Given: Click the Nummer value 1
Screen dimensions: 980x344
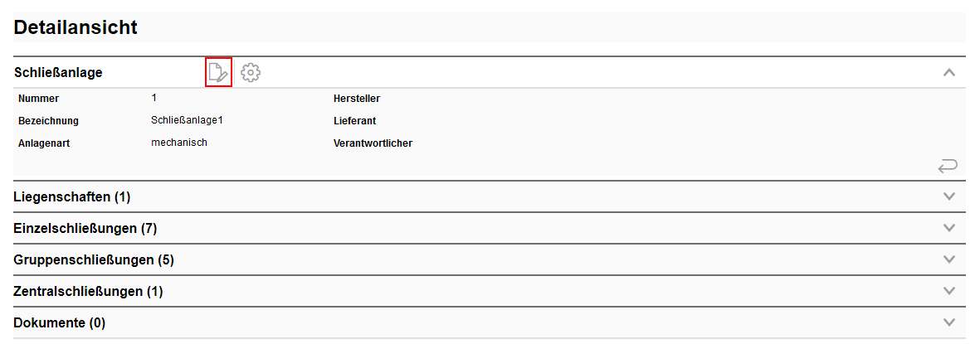Looking at the screenshot, I should pyautogui.click(x=154, y=98).
